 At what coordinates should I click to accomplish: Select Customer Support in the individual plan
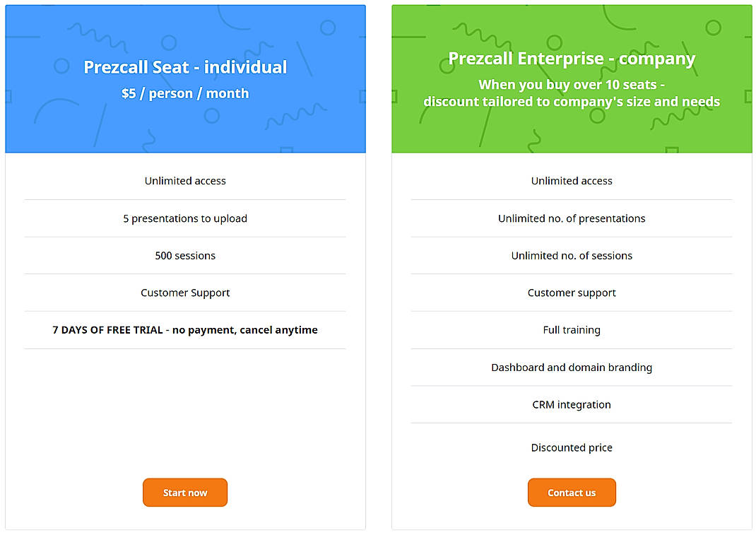(185, 293)
